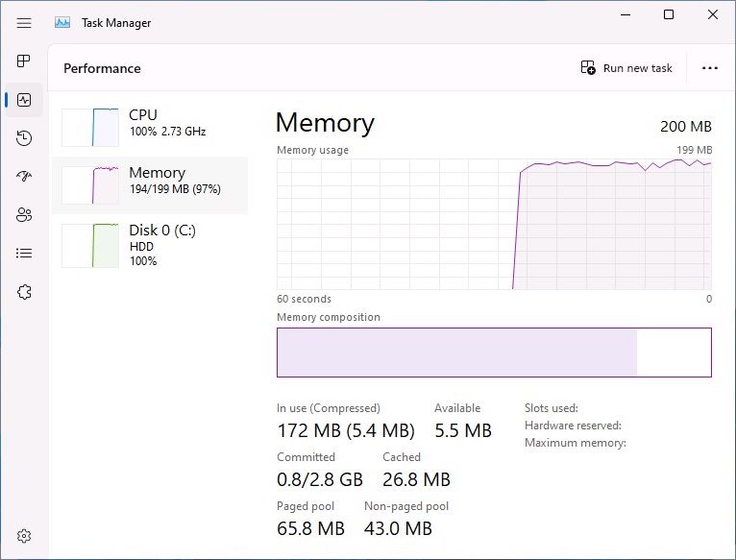Click the '60 seconds' graph label

304,299
